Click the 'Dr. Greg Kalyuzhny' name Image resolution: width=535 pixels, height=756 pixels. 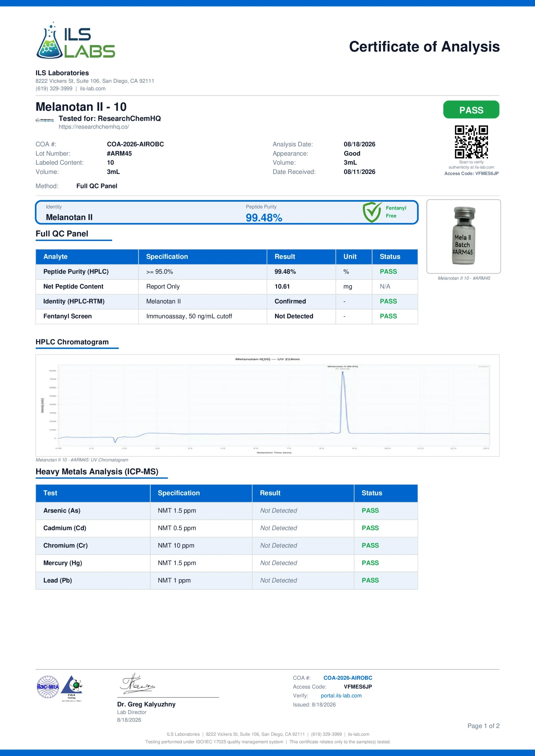(x=146, y=704)
